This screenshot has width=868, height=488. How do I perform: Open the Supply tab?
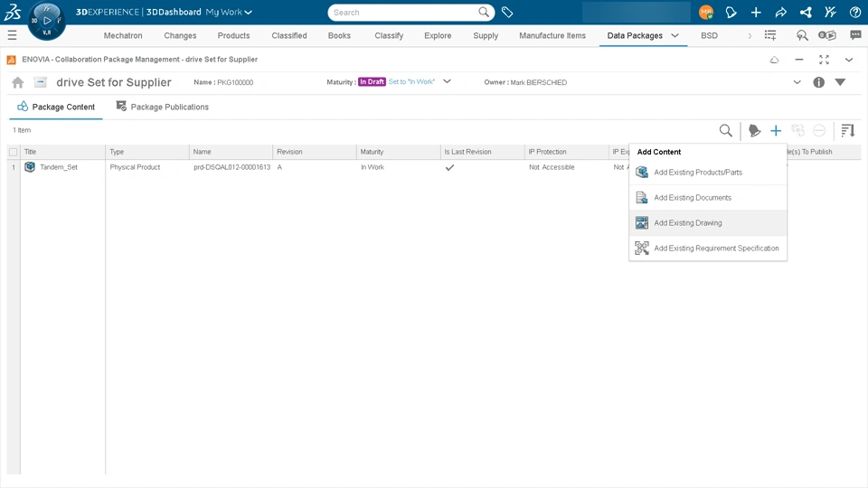click(486, 35)
